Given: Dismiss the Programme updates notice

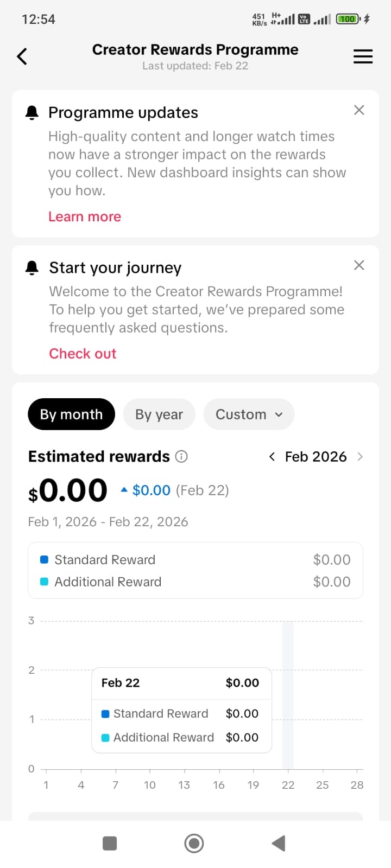Looking at the screenshot, I should 359,110.
